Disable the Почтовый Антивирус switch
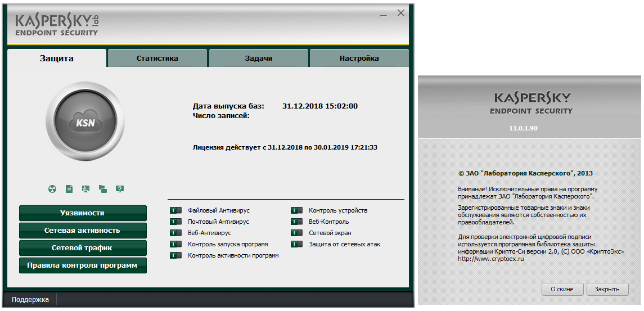Viewport: 644px width, 311px height. pyautogui.click(x=175, y=222)
